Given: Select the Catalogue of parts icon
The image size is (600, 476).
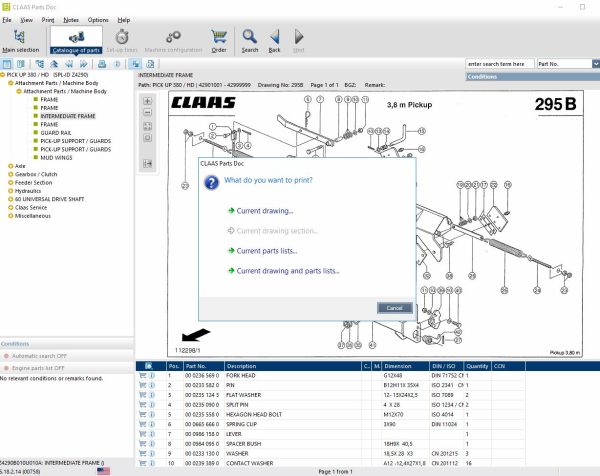Looking at the screenshot, I should tap(76, 41).
